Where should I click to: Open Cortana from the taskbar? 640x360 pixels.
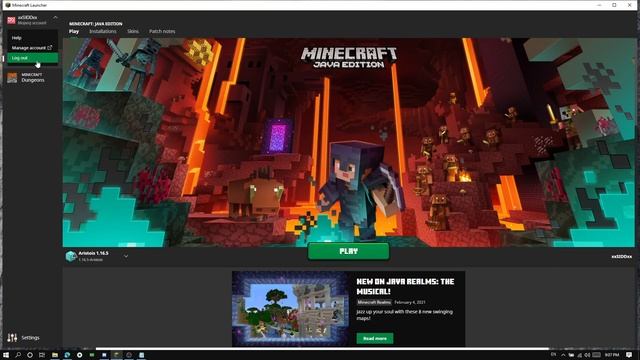[x=30, y=355]
